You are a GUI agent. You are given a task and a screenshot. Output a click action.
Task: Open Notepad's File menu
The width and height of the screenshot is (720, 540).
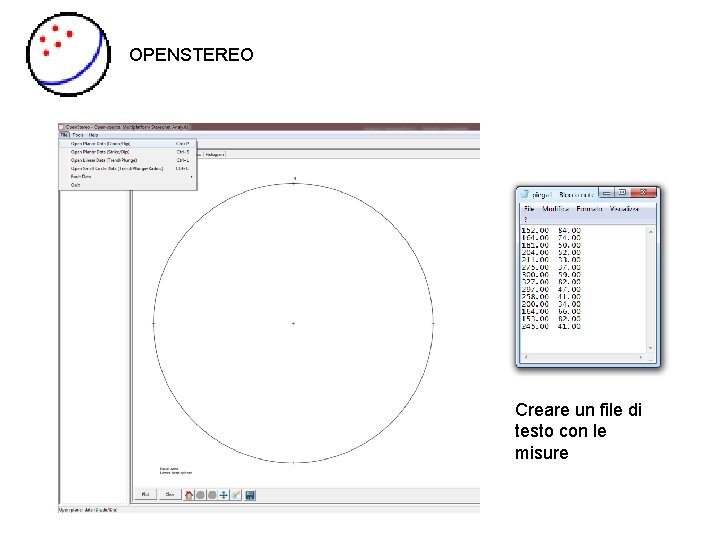click(529, 209)
